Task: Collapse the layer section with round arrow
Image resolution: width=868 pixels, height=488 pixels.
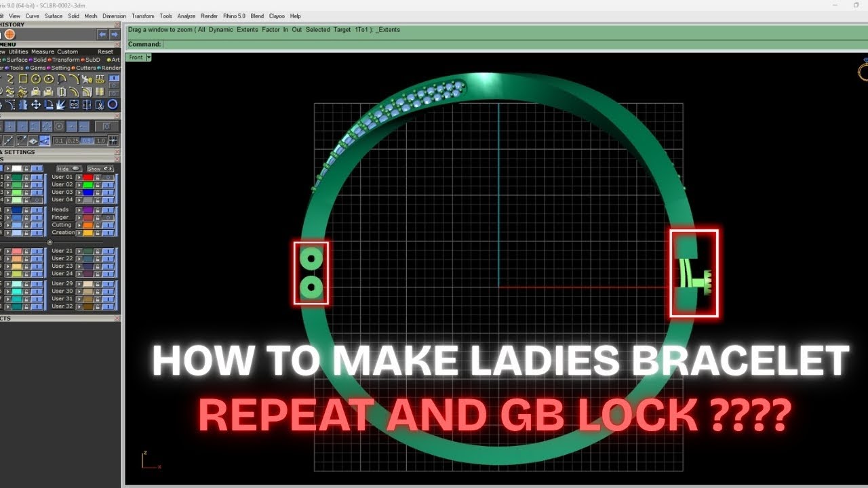Action: coord(50,242)
